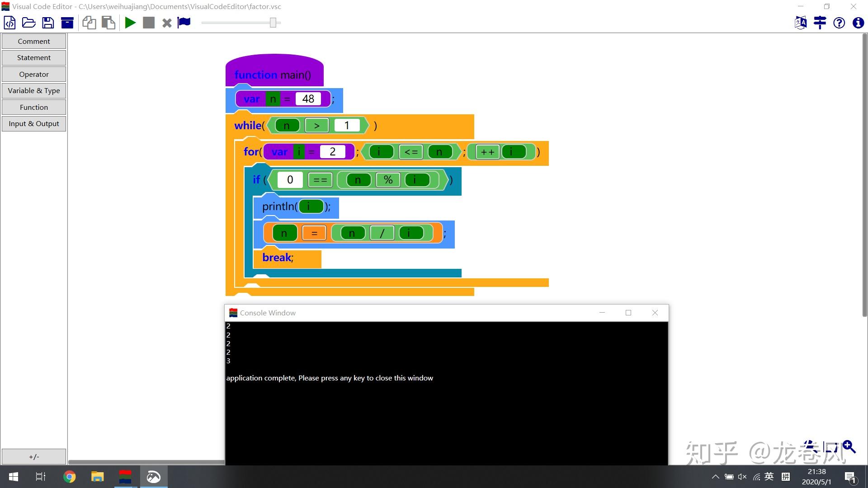Click the green Run program button
The height and width of the screenshot is (488, 868).
point(130,23)
